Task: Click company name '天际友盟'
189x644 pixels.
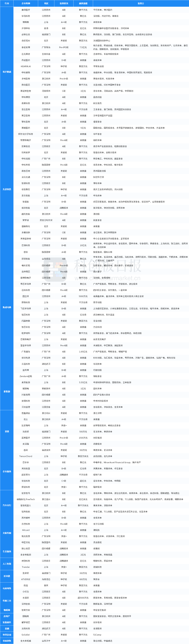Action: point(26,468)
